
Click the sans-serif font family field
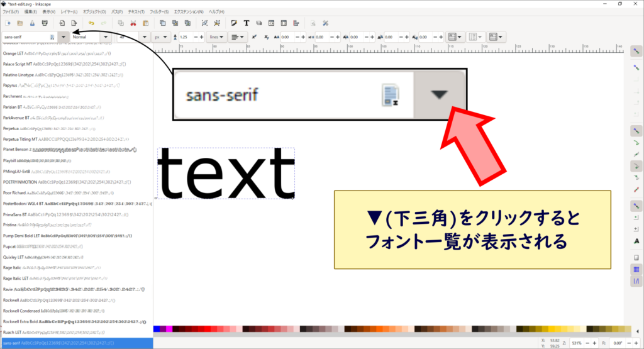(x=30, y=37)
